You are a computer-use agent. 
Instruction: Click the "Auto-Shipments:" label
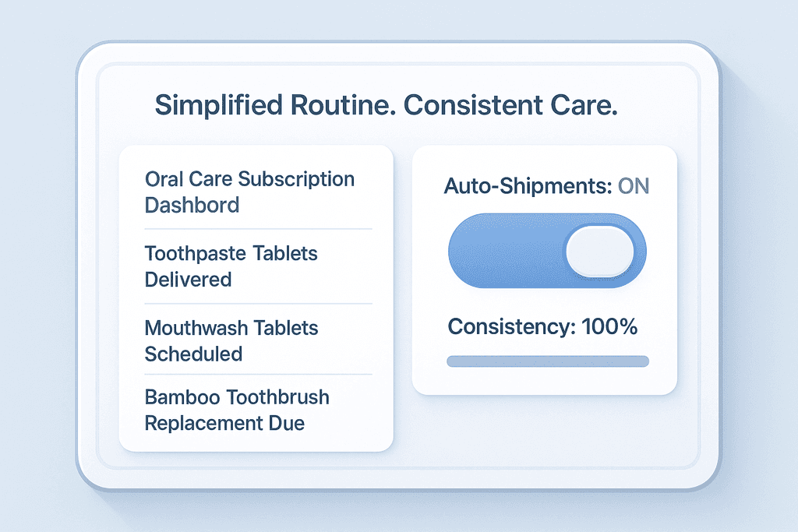[528, 186]
